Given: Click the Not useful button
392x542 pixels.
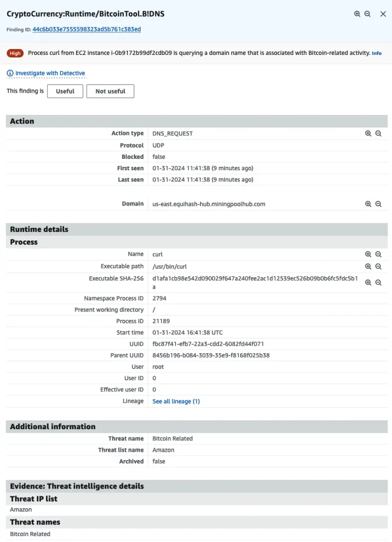Looking at the screenshot, I should coord(110,91).
